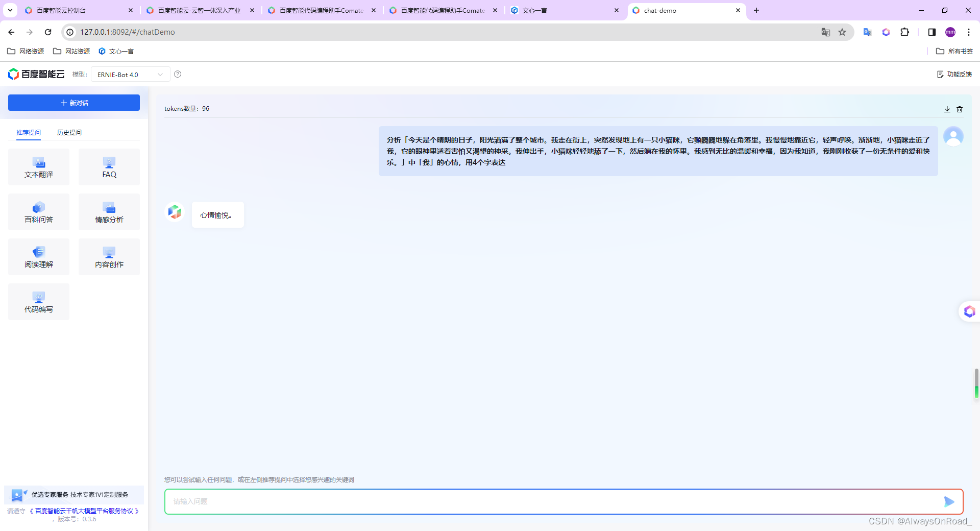Expand the ERNIE-Bot 4.0 model dropdown
Viewport: 980px width, 531px height.
131,75
